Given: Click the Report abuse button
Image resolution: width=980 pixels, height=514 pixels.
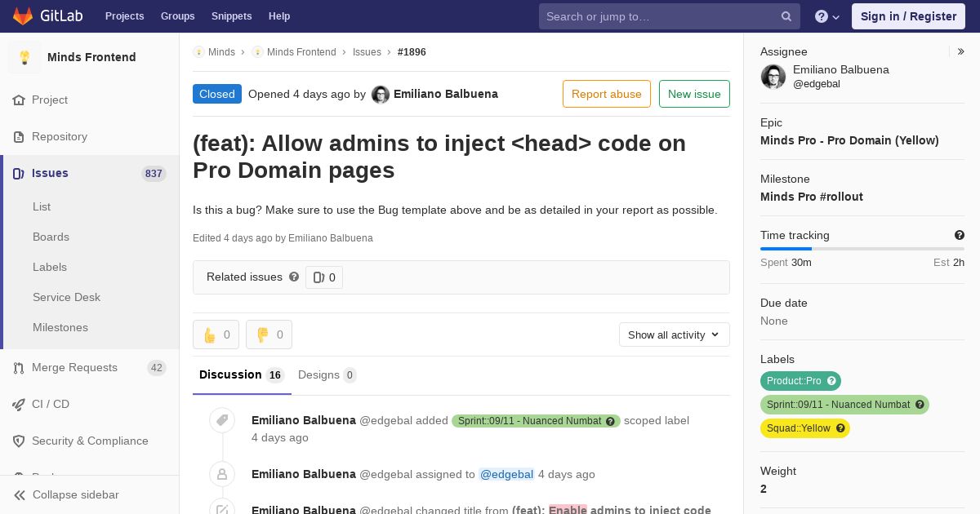Looking at the screenshot, I should pyautogui.click(x=607, y=94).
